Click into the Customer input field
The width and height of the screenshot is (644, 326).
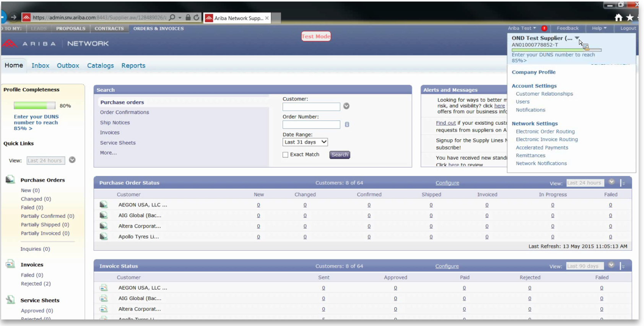point(311,107)
